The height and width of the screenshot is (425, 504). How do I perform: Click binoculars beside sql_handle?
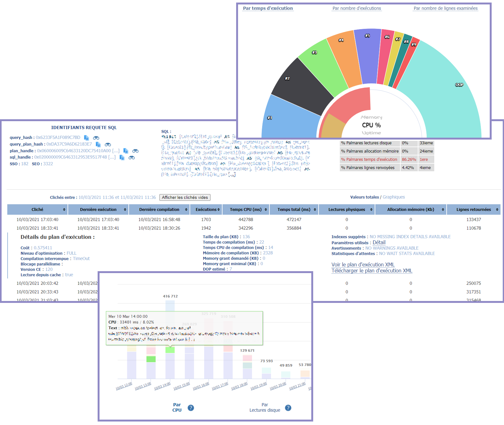[x=132, y=157]
